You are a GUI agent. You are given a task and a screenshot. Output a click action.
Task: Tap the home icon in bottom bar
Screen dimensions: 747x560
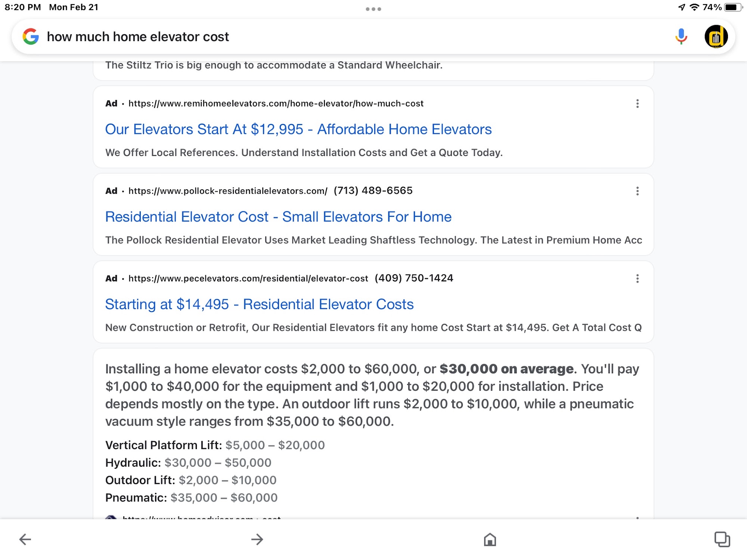(x=490, y=539)
